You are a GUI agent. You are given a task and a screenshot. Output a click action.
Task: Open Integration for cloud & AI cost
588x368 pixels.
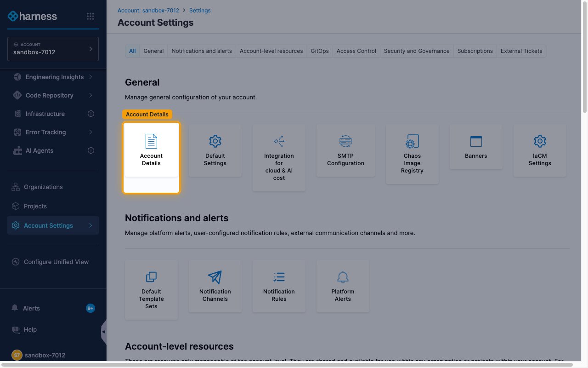[x=279, y=157]
